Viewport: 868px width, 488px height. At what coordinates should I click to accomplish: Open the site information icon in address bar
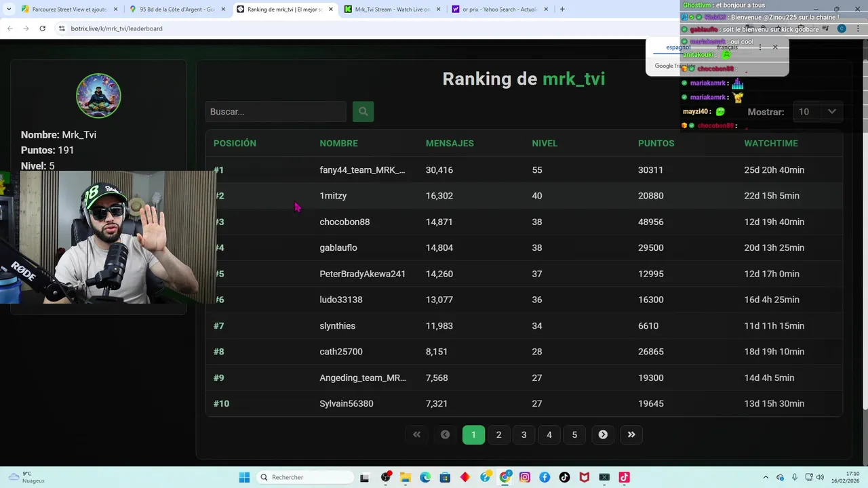[x=62, y=28]
